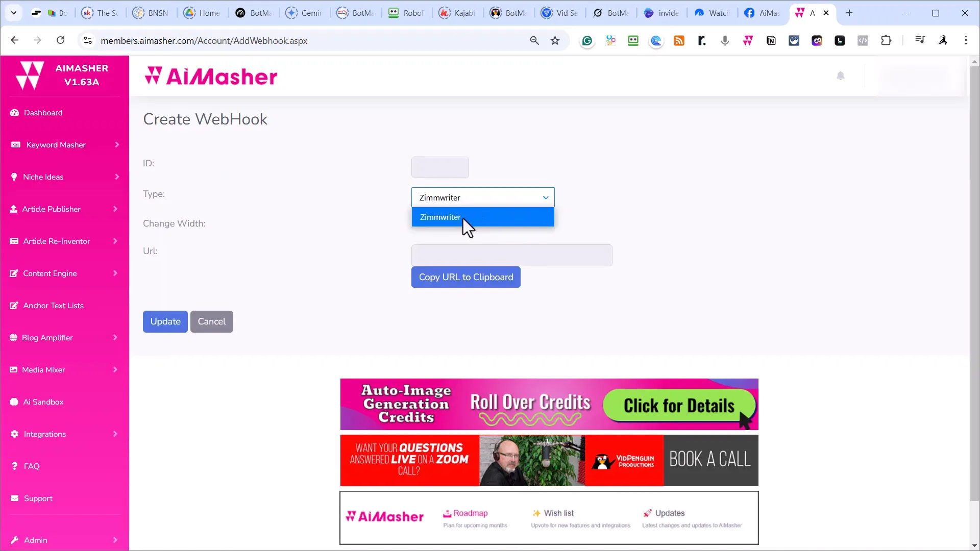Open the Updates link
Image resolution: width=980 pixels, height=551 pixels.
(x=670, y=513)
